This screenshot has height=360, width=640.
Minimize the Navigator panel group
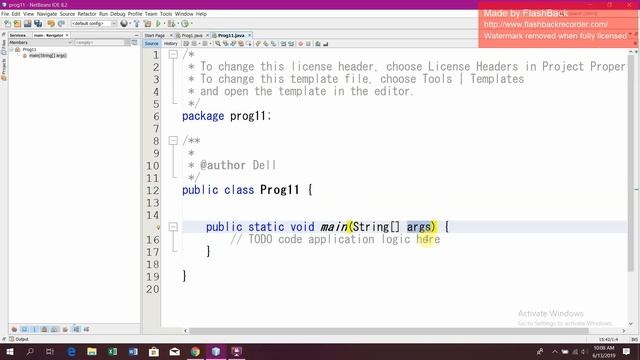(x=136, y=36)
